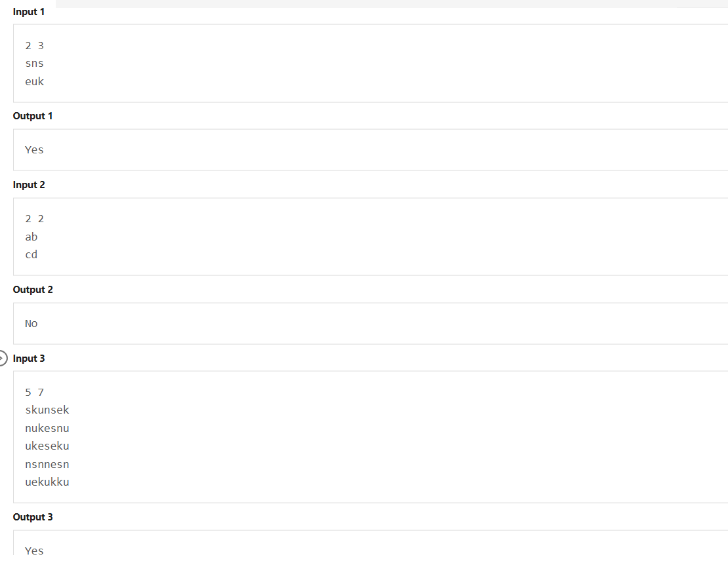
Task: Click the 'nukesnu' row in Input 3
Action: tap(47, 428)
